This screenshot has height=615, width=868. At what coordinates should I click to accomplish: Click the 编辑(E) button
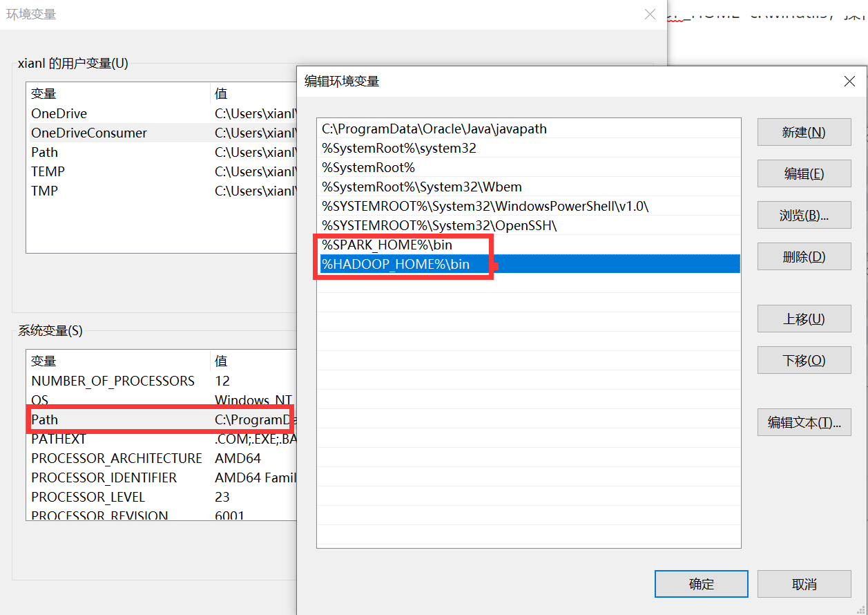804,173
